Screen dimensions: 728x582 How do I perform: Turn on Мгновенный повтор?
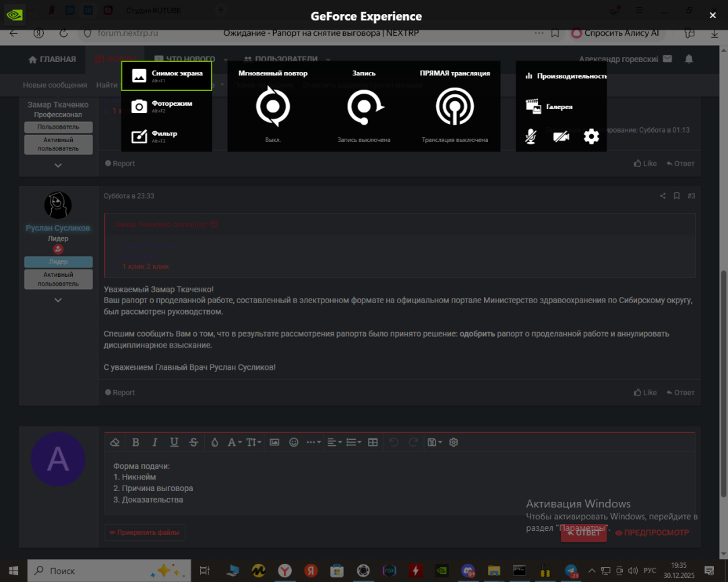click(x=273, y=108)
